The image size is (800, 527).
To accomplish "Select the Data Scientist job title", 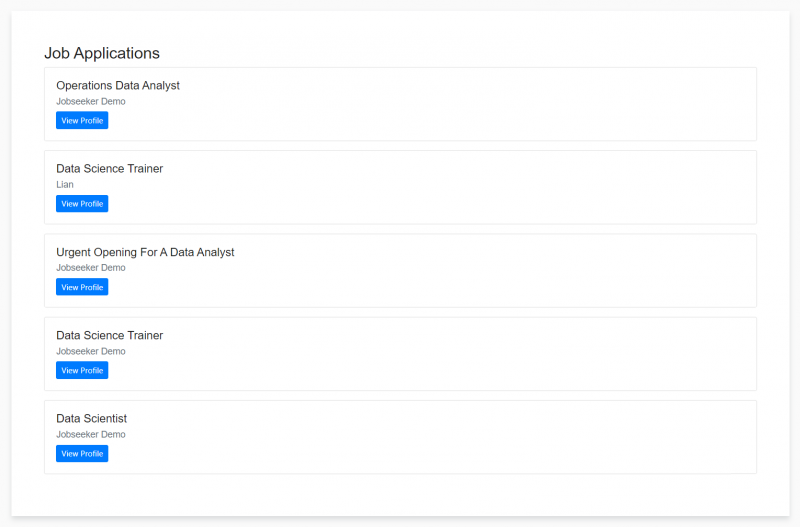I will click(91, 419).
